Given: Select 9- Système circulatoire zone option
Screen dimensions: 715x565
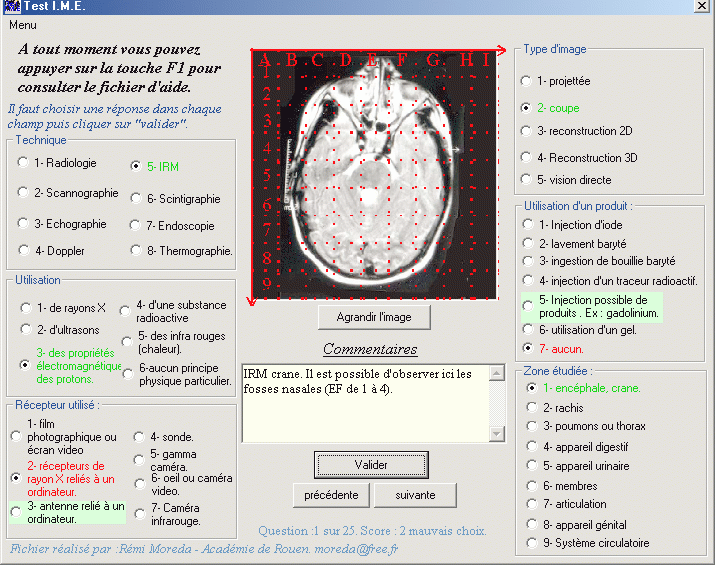Looking at the screenshot, I should (x=532, y=543).
